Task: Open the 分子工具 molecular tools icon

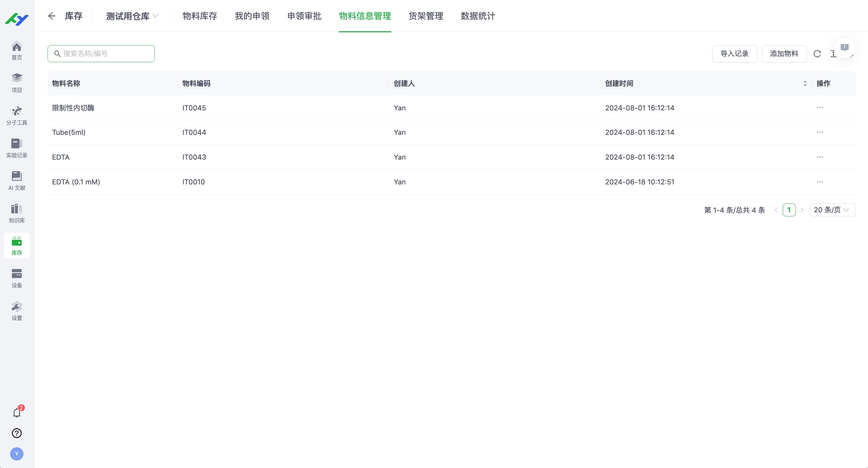Action: point(17,114)
